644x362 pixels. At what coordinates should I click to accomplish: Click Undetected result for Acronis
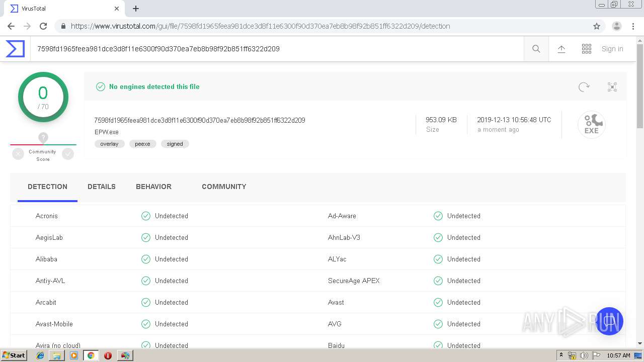point(172,216)
